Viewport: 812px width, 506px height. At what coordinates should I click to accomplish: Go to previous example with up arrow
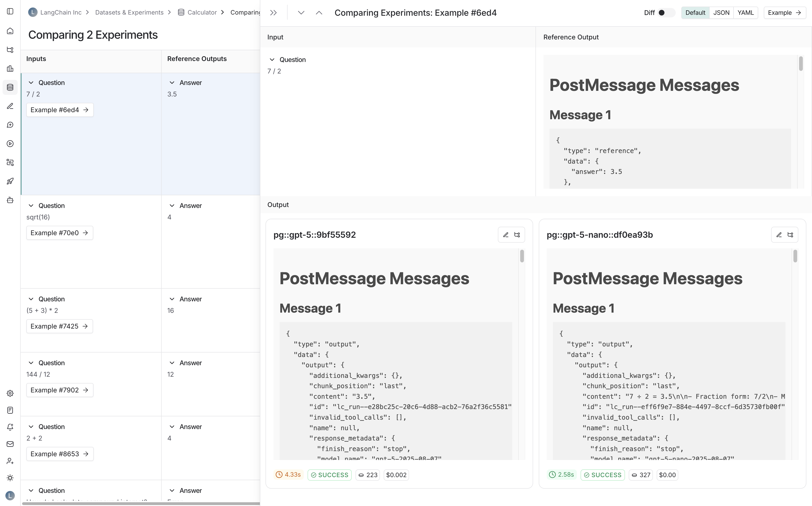(319, 13)
